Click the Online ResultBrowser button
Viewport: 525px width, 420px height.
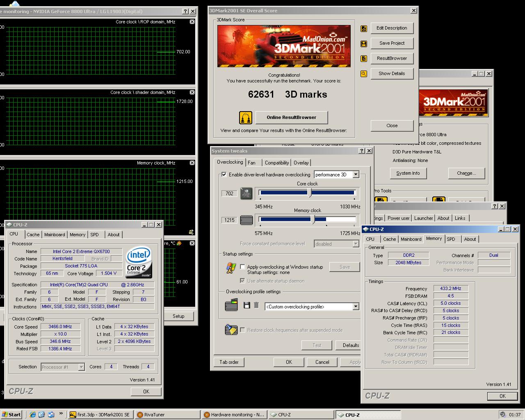pos(292,117)
